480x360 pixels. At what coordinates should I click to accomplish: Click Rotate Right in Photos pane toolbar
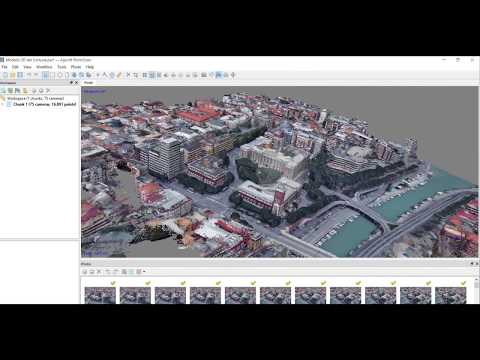tap(115, 272)
